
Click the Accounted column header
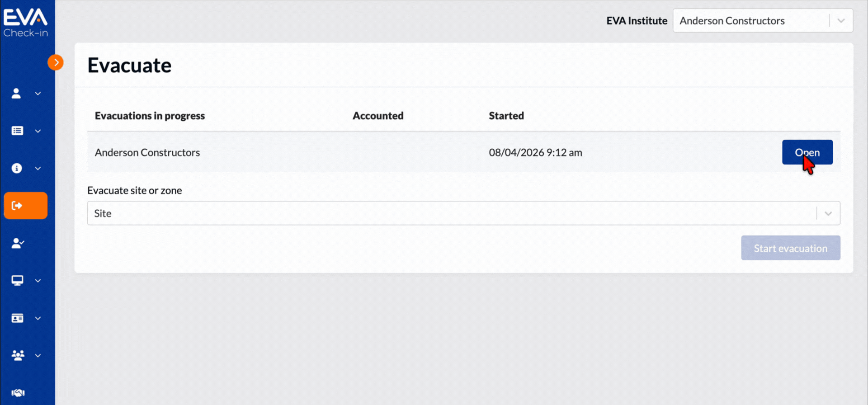[x=378, y=116]
